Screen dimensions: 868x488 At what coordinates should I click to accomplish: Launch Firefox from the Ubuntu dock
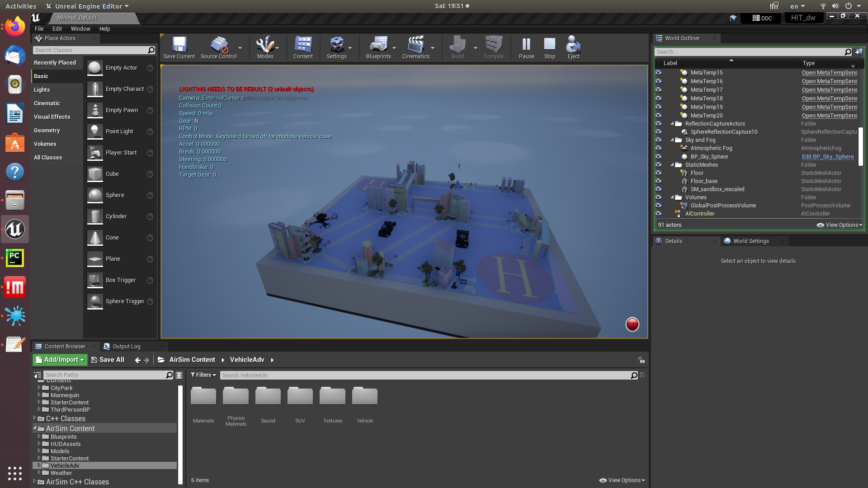click(15, 27)
